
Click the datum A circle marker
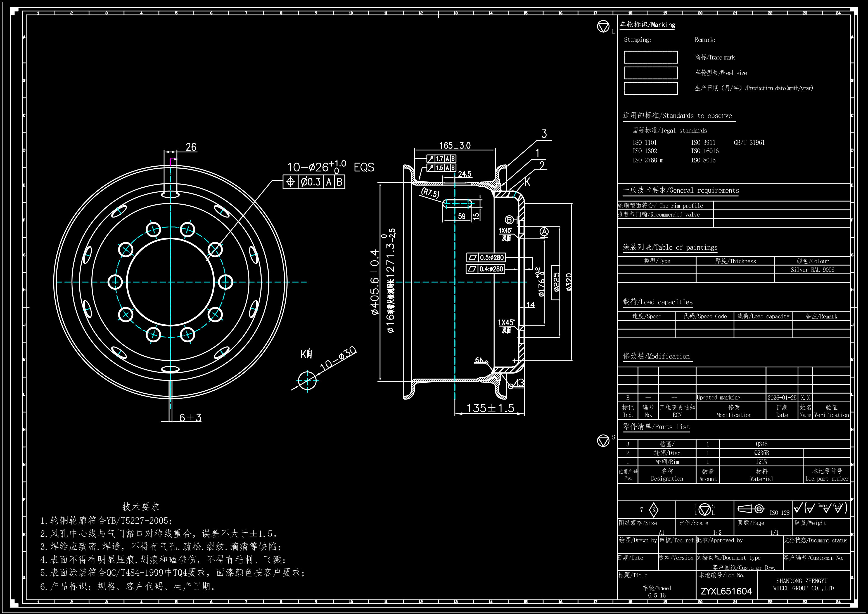point(544,232)
